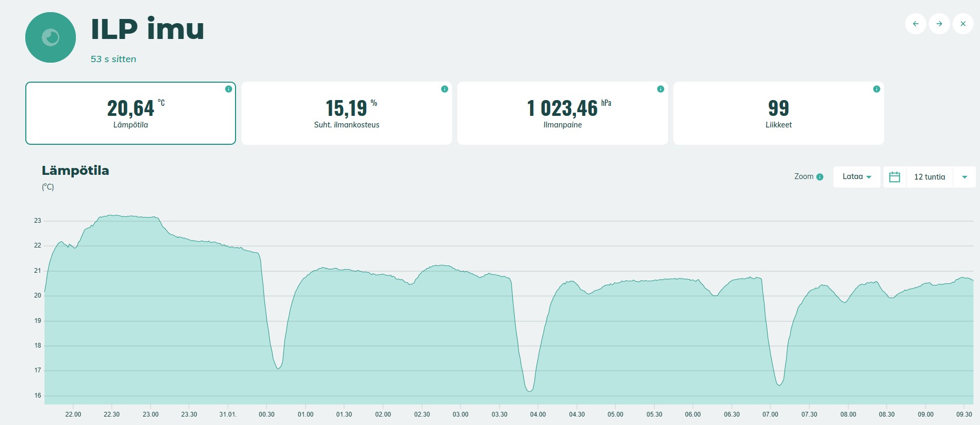
Task: Open the Lataa download dropdown
Action: click(x=857, y=177)
